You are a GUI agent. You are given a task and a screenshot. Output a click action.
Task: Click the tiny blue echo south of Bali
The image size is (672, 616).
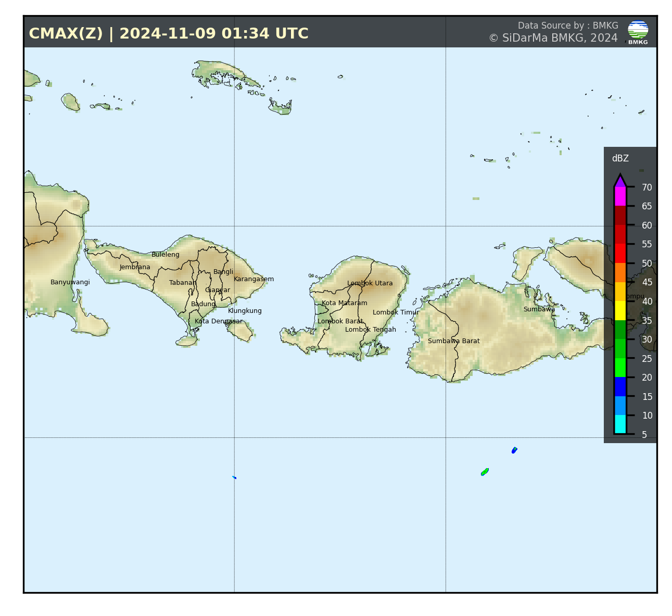click(x=234, y=477)
